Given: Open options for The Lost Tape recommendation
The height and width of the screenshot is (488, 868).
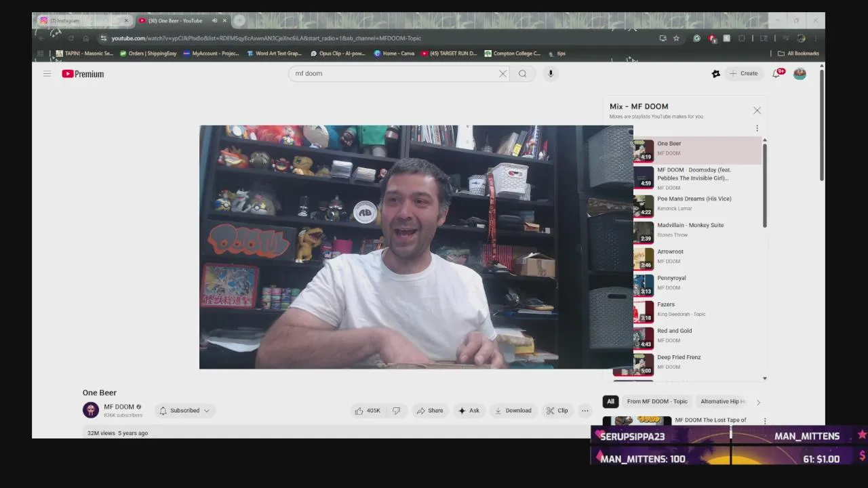Looking at the screenshot, I should point(765,421).
